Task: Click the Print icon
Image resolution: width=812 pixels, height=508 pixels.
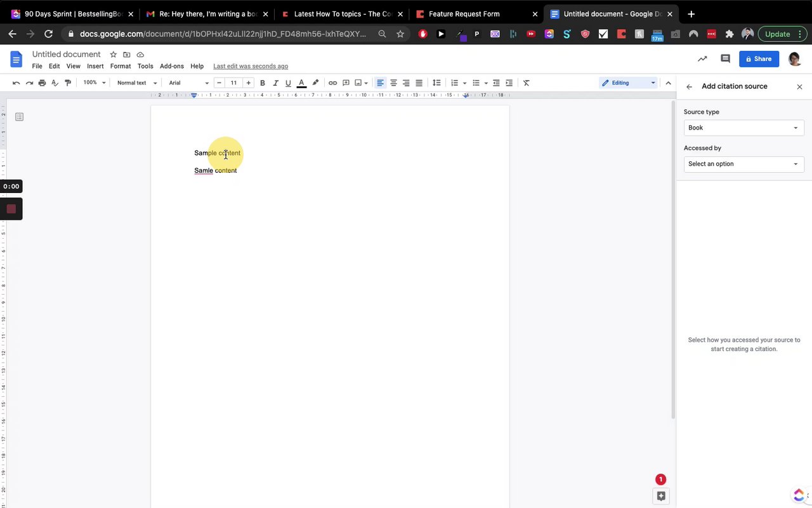Action: 42,83
